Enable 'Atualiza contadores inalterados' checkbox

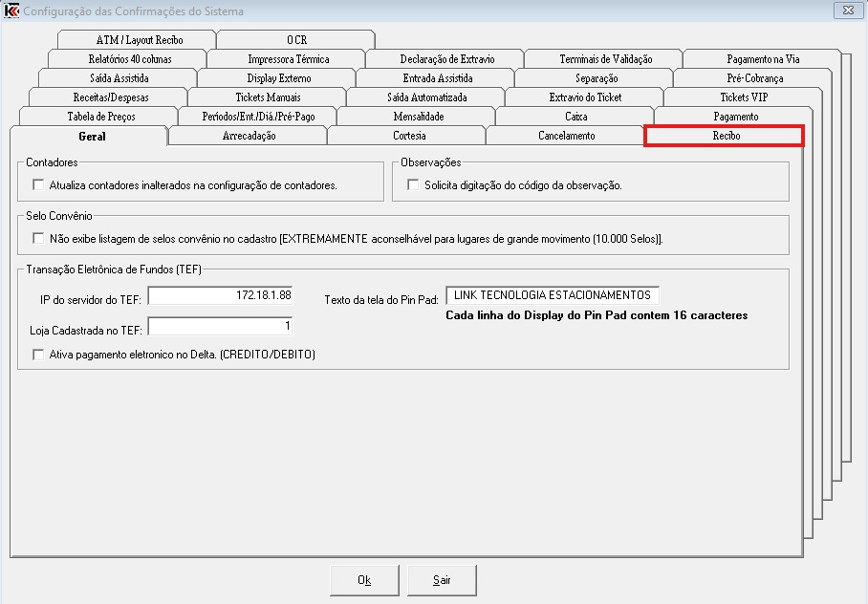[x=39, y=185]
